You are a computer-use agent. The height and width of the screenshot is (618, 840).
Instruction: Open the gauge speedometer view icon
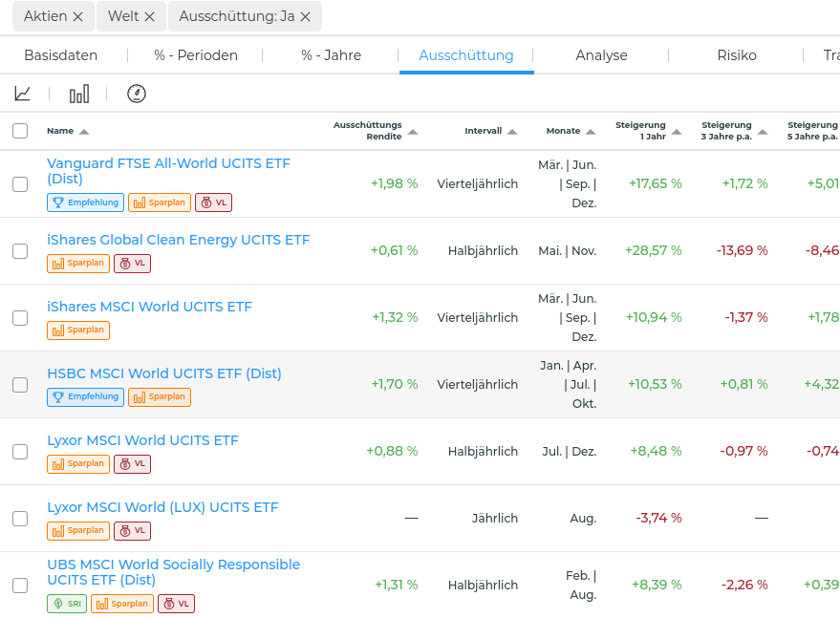pos(137,94)
